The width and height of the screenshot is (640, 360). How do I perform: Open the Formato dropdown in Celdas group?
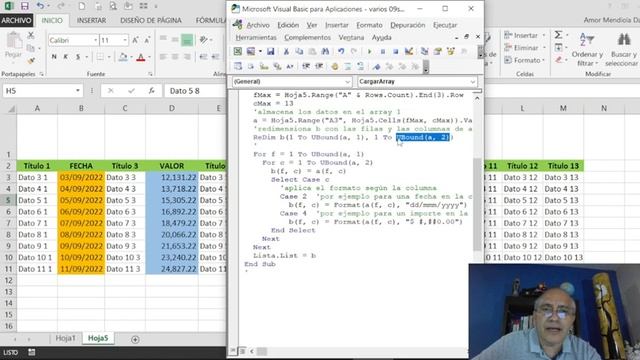click(x=544, y=60)
